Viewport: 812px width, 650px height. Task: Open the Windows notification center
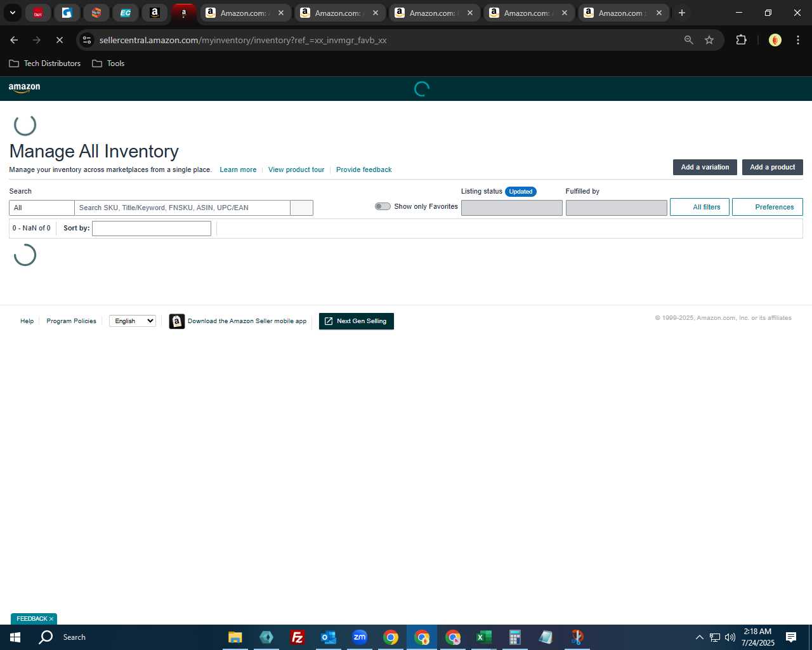pos(791,637)
